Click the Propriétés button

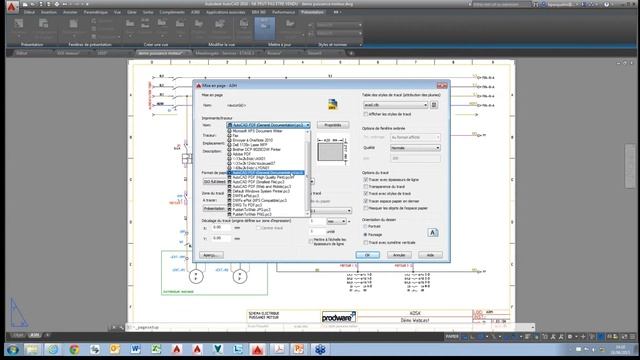pos(333,125)
